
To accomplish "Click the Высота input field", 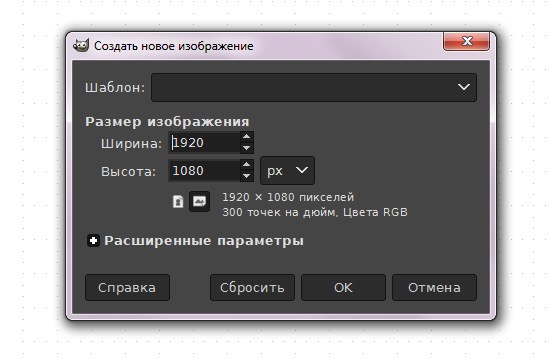I will pyautogui.click(x=204, y=170).
